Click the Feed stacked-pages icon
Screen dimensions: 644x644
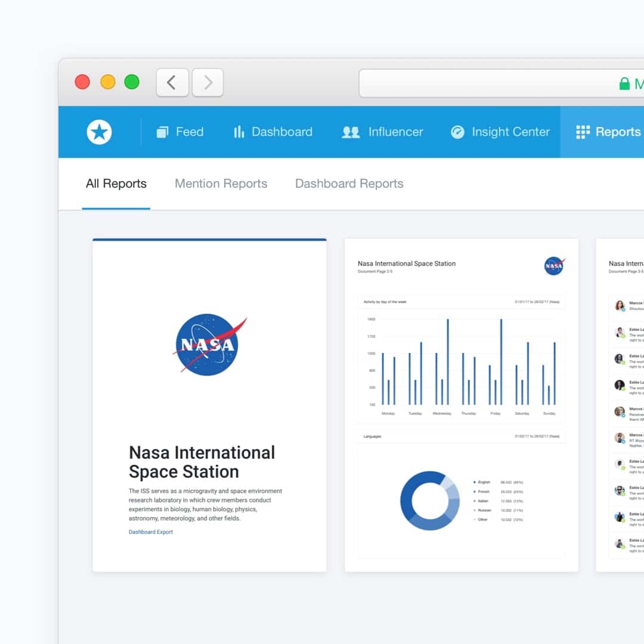(162, 132)
